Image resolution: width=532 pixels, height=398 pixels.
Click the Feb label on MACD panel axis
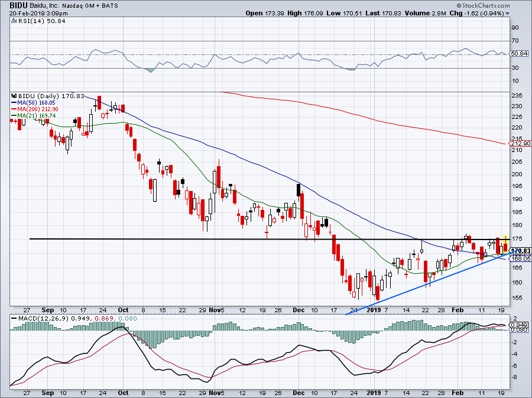pos(458,393)
